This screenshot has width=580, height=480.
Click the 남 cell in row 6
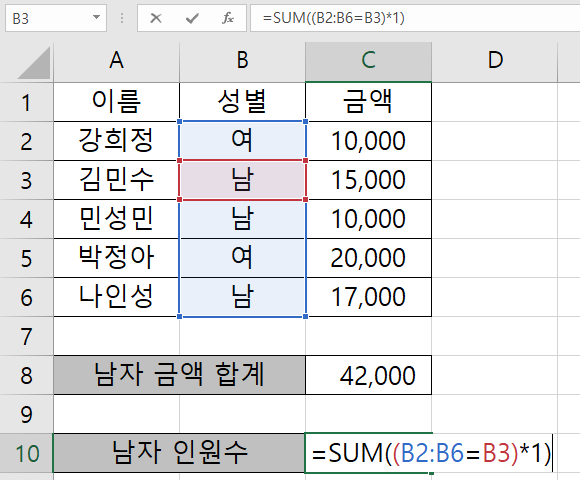tap(242, 297)
